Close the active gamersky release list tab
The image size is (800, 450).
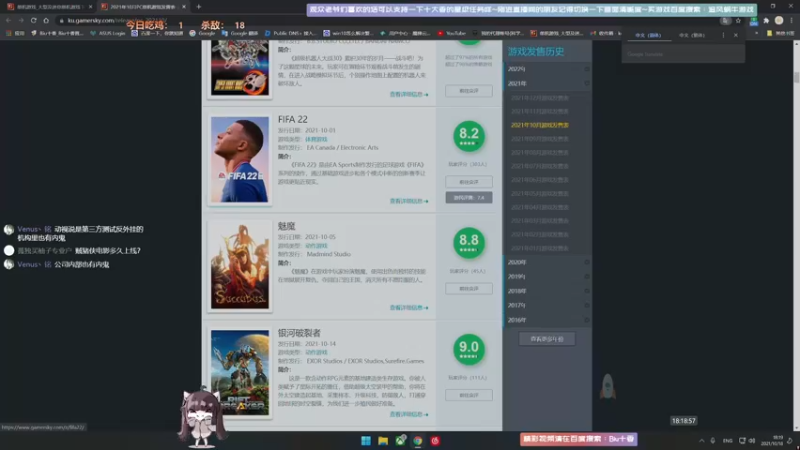click(x=184, y=7)
